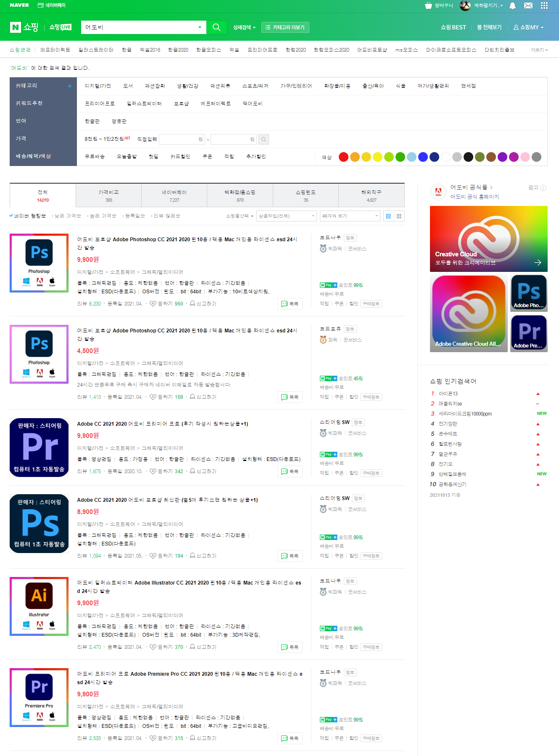
Task: Click the Illustrator Ai product thumbnail
Action: pyautogui.click(x=39, y=606)
